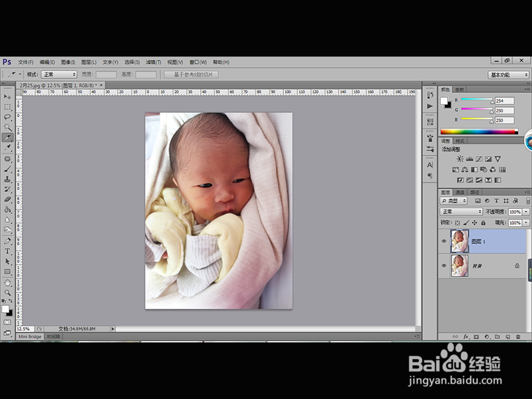Select the Rectangular Marquee tool
Screen dimensions: 532x399
[x=7, y=107]
